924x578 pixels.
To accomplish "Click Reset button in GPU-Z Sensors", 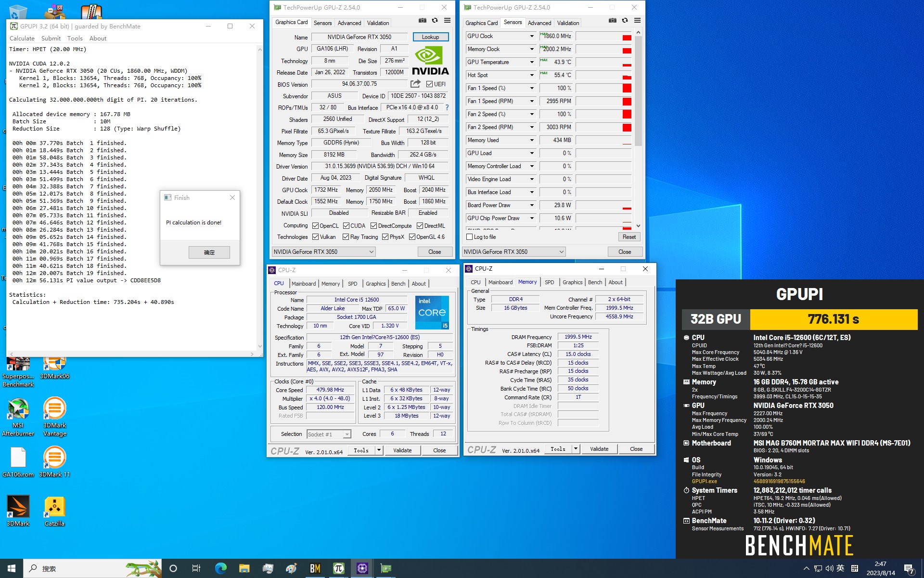I will [x=629, y=237].
